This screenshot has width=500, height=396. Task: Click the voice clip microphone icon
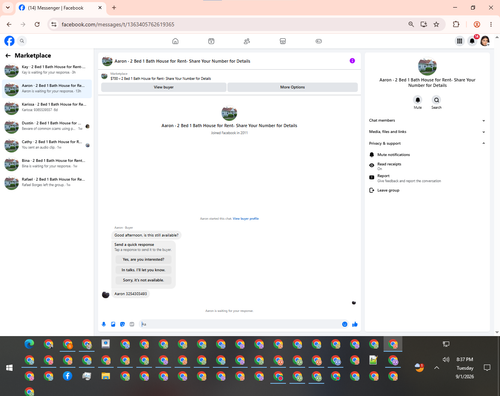104,324
